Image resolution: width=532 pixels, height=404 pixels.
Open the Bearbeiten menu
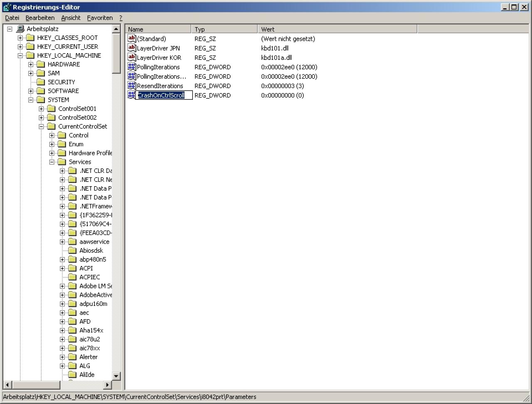[40, 18]
